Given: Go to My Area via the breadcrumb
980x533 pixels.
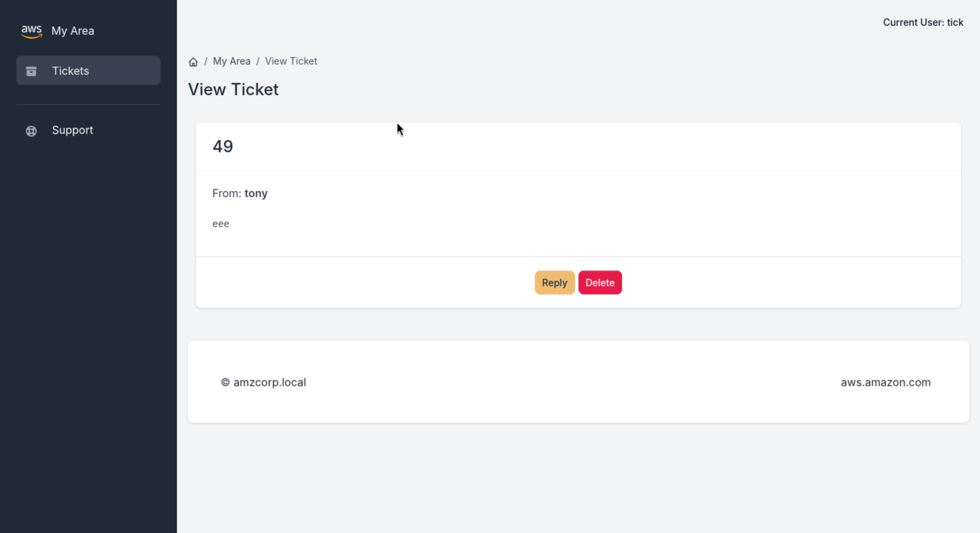Looking at the screenshot, I should [x=231, y=61].
